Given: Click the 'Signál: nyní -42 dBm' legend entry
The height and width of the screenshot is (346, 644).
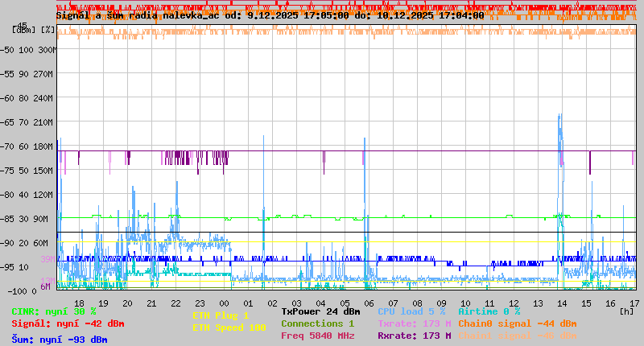Looking at the screenshot, I should 68,323.
